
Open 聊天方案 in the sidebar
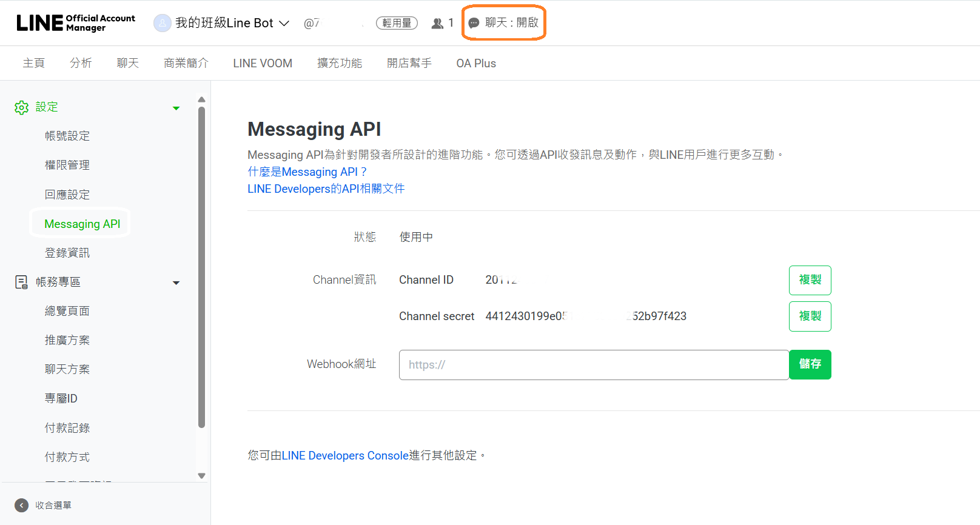(67, 369)
